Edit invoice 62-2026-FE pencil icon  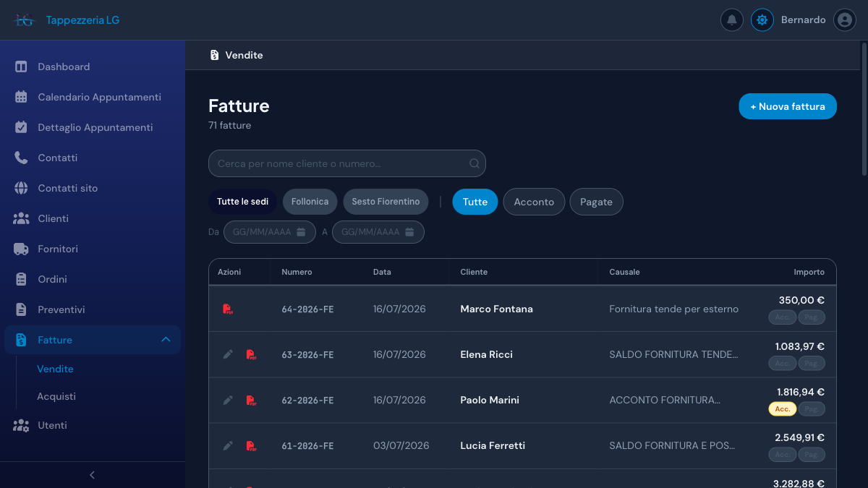[228, 400]
